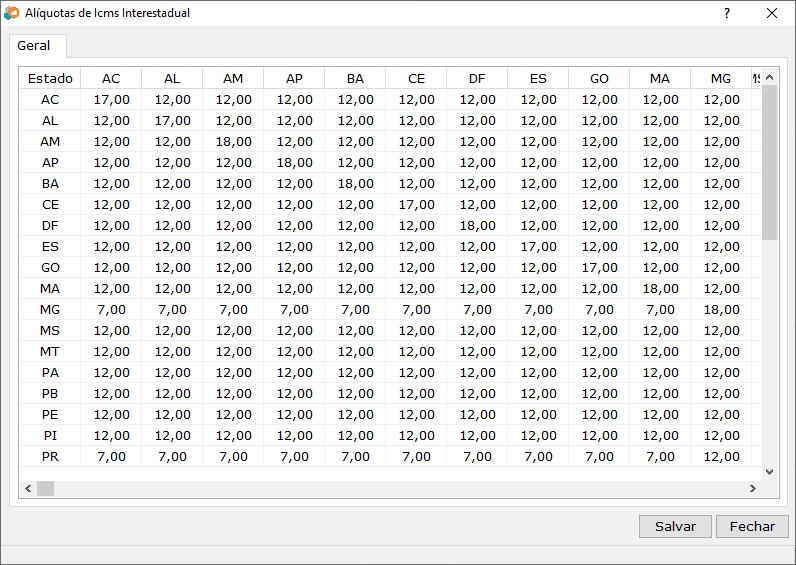
Task: Select the Estado column header
Action: 50,79
